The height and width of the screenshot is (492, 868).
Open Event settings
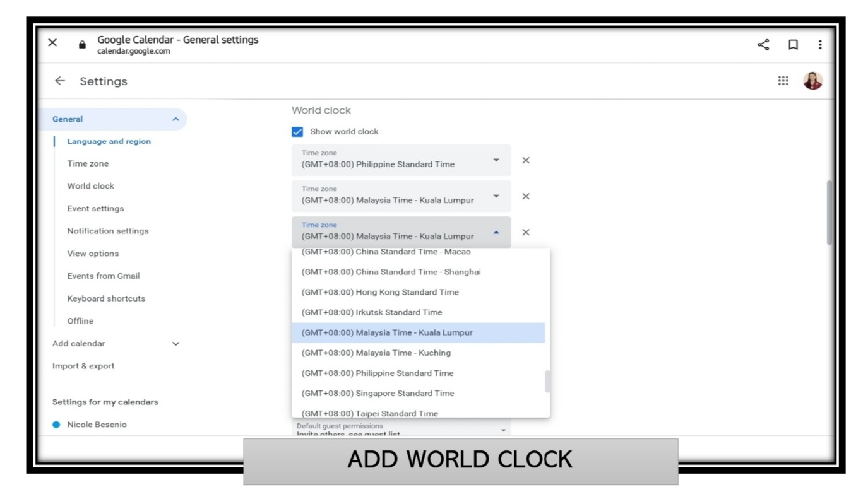(x=95, y=209)
